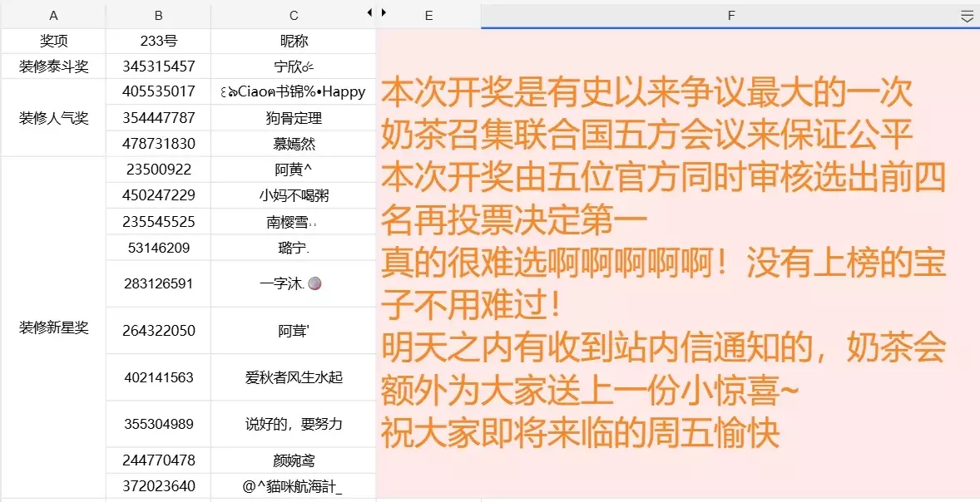980x502 pixels.
Task: Open the column F dropdown menu
Action: tap(966, 17)
